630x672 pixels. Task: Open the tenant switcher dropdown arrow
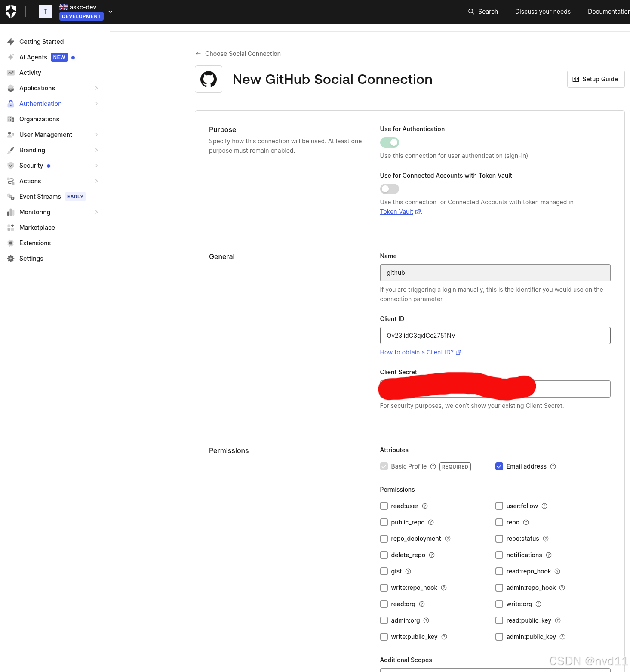[x=111, y=12]
